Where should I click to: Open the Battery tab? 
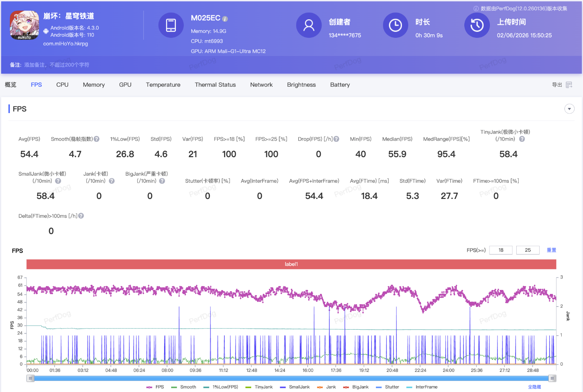[x=340, y=85]
